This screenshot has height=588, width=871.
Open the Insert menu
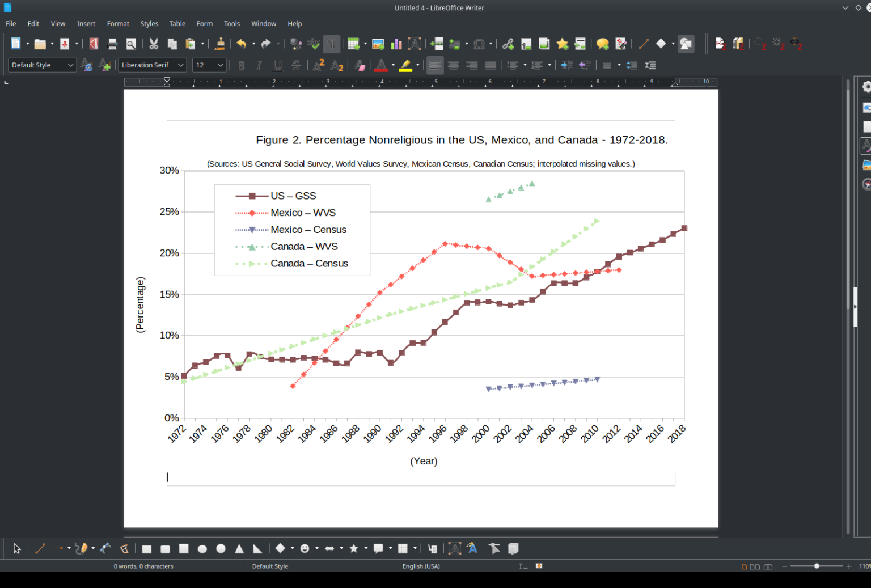coord(86,24)
